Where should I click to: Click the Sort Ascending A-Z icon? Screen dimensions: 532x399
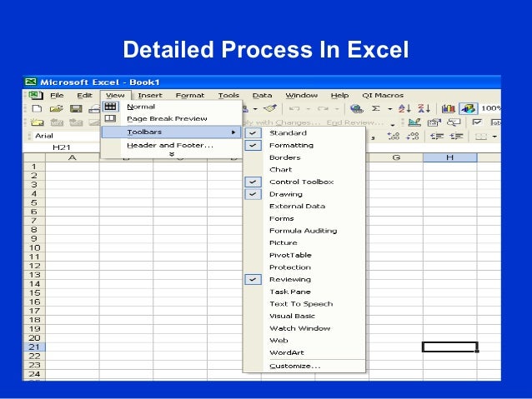coord(404,108)
